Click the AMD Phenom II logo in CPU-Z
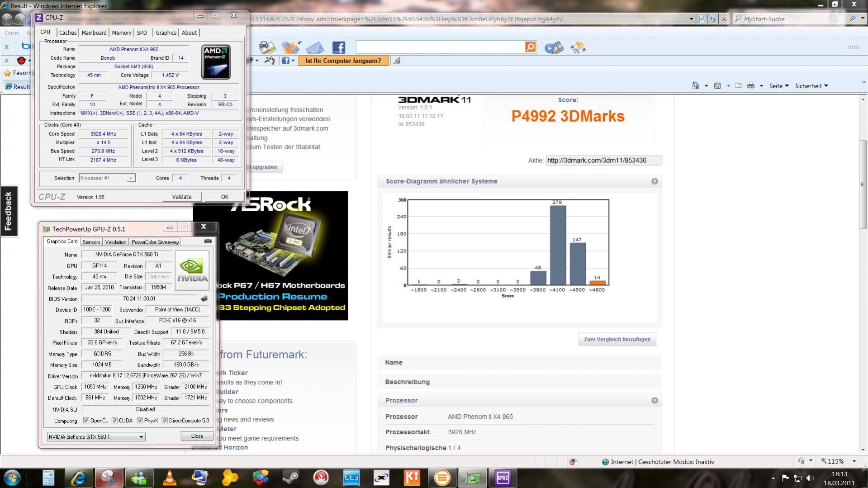 click(216, 62)
